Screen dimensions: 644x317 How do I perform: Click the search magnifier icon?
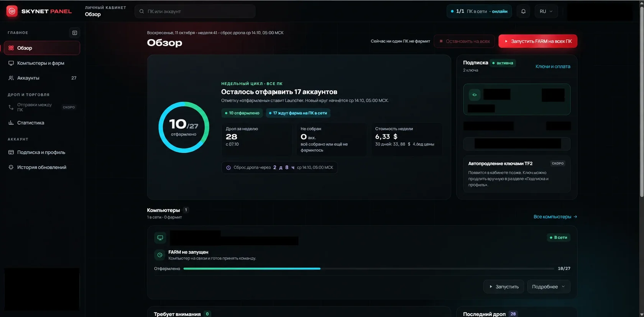(x=141, y=11)
